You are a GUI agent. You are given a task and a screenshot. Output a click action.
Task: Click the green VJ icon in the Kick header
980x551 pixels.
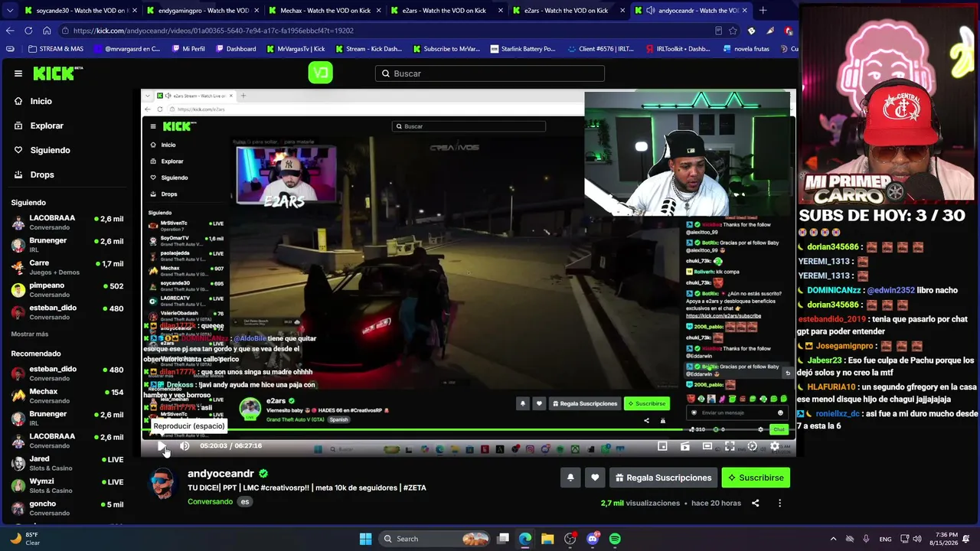pos(320,73)
